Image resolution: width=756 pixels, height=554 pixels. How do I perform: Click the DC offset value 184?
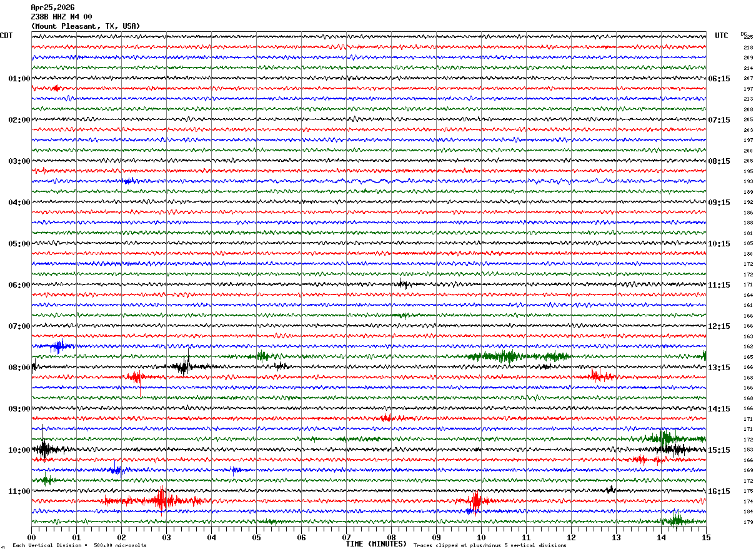(x=749, y=512)
